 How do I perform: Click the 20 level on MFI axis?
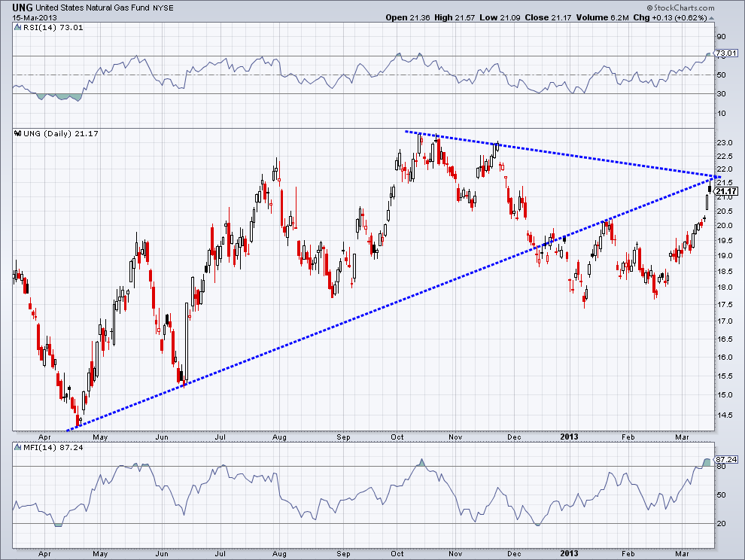pos(720,524)
